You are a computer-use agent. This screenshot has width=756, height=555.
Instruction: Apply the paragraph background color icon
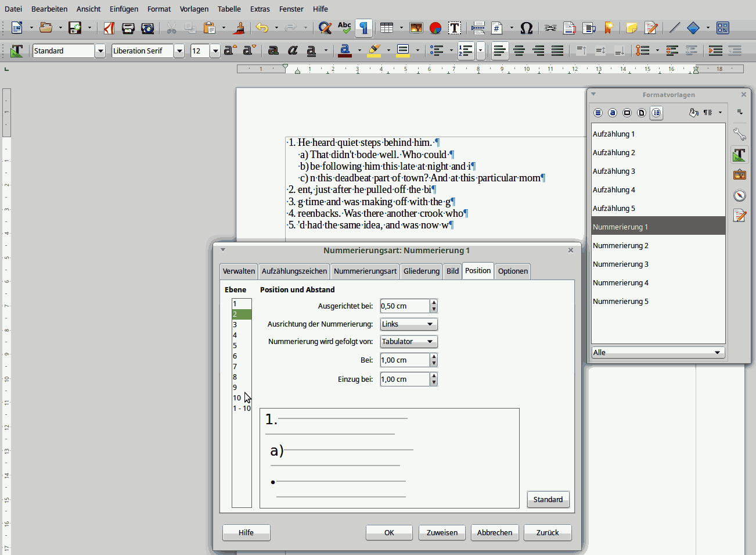(x=403, y=51)
